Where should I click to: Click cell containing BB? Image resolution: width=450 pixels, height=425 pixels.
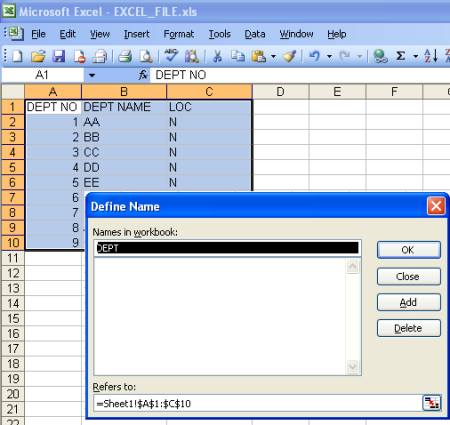(x=124, y=137)
